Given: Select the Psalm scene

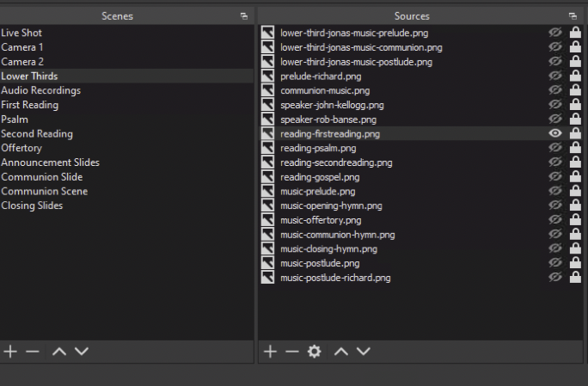Looking at the screenshot, I should (x=126, y=119).
